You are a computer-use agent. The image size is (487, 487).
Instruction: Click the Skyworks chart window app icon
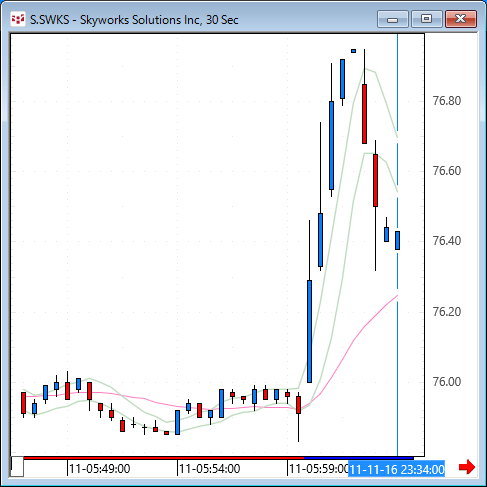pos(18,19)
